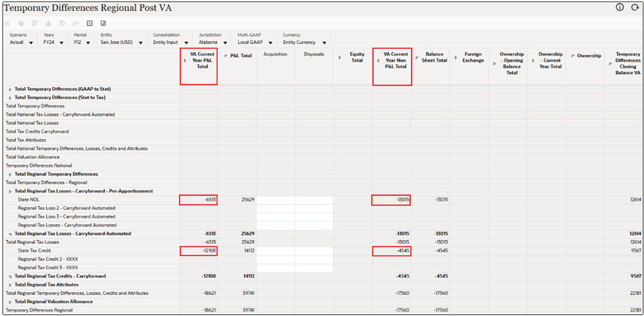The height and width of the screenshot is (316, 644).
Task: Click the State NOL Acquisition input cell
Action: pos(276,200)
